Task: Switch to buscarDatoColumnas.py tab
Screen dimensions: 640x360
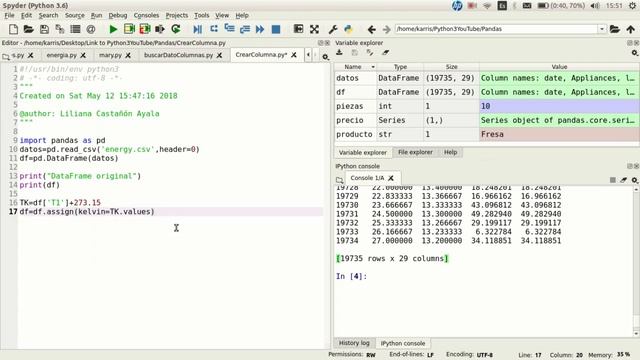Action: point(178,55)
